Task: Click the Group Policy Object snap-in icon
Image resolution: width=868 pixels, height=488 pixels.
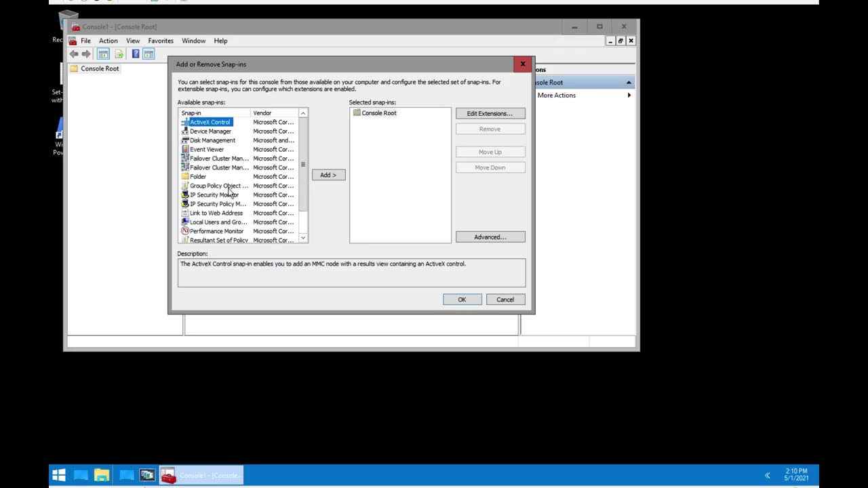Action: [185, 186]
